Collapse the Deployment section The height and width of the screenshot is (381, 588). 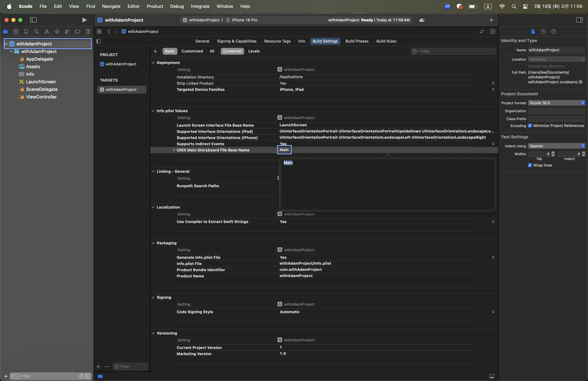153,62
